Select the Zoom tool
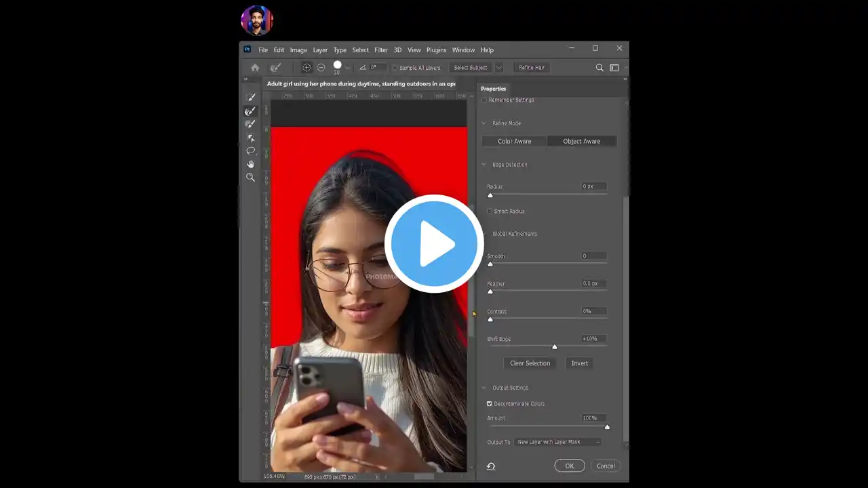 (x=251, y=178)
